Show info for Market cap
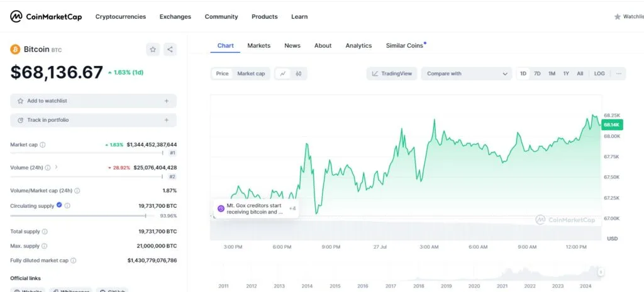The height and width of the screenshot is (292, 644). click(x=43, y=145)
